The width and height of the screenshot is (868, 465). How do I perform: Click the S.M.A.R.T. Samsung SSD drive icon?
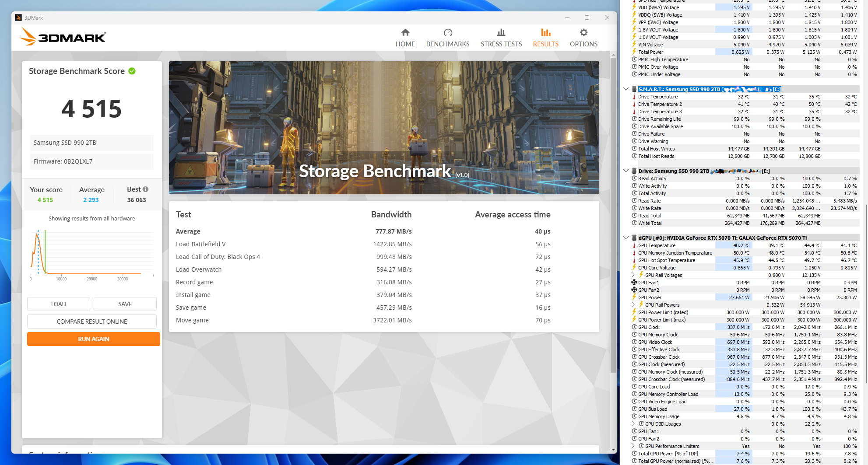(634, 89)
